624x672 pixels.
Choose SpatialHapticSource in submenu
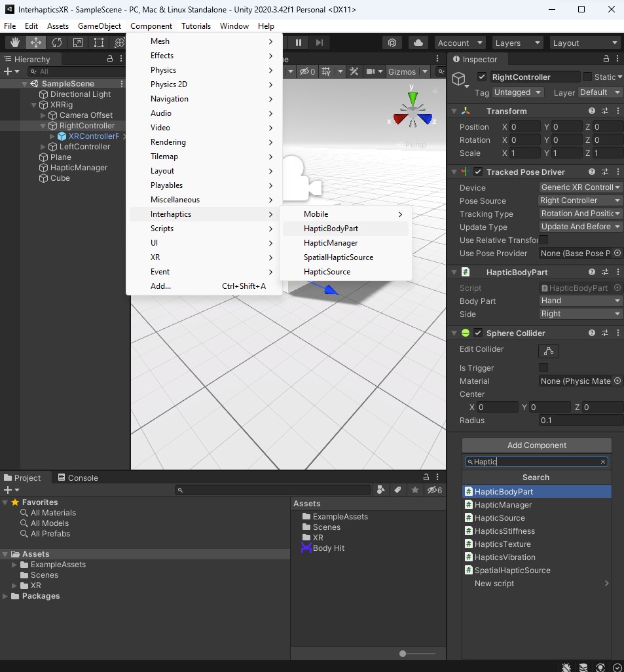click(346, 257)
